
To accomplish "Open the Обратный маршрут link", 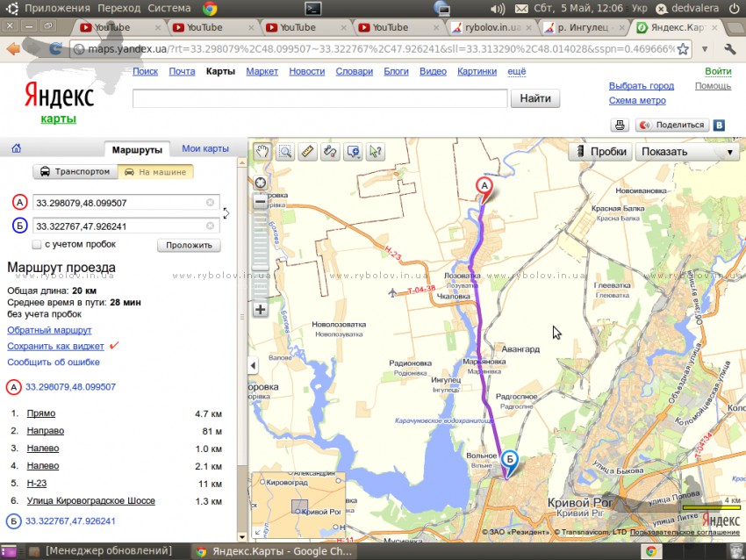I will coord(49,330).
